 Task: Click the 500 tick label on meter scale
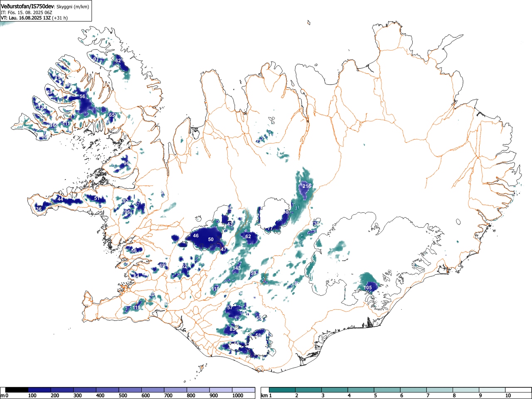tap(123, 396)
